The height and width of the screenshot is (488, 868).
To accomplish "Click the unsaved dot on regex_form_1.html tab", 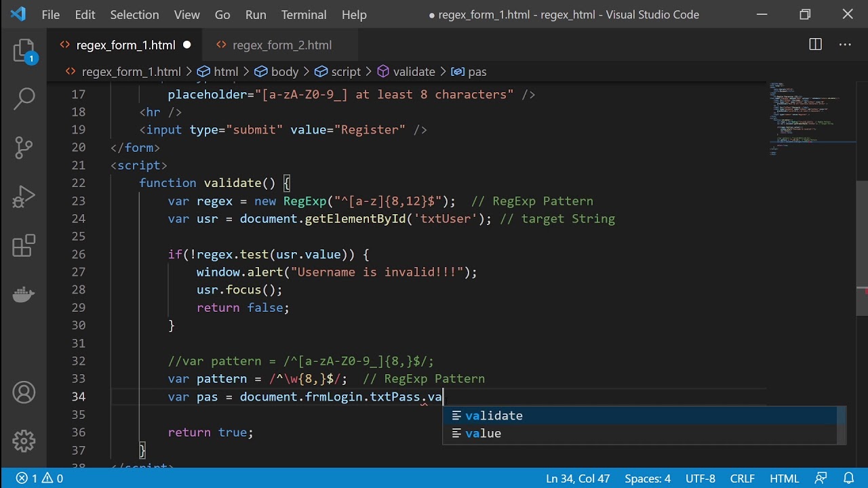I will [x=187, y=45].
